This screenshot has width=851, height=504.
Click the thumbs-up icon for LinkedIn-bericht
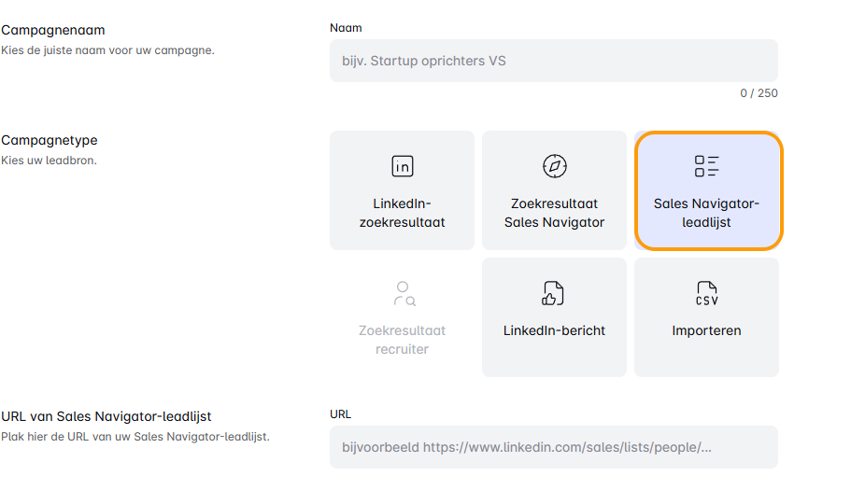click(554, 293)
